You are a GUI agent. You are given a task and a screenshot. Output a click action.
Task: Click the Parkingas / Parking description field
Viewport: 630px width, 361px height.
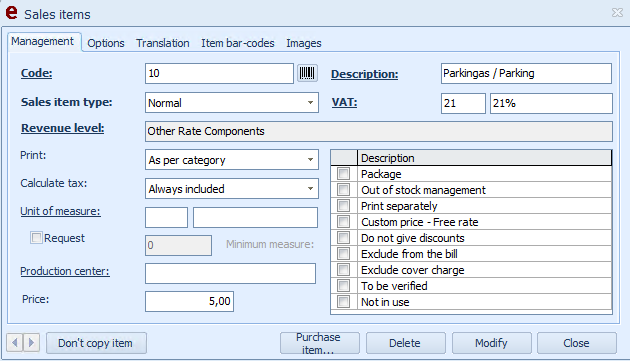(x=526, y=74)
